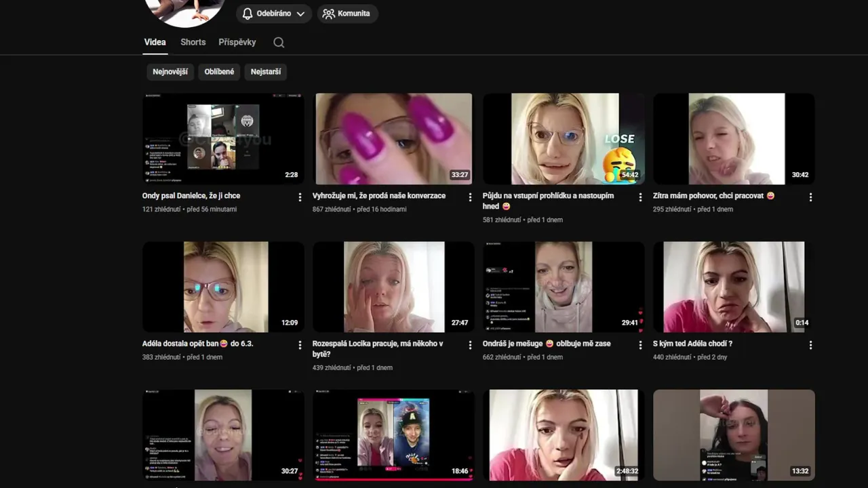868x488 pixels.
Task: Play the 12:09 video thumbnail
Action: (x=223, y=287)
